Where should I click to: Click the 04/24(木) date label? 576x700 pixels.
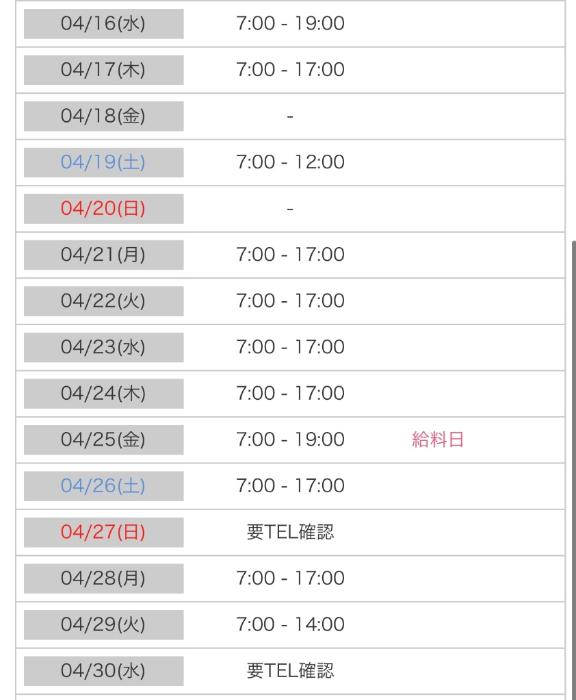(x=103, y=393)
